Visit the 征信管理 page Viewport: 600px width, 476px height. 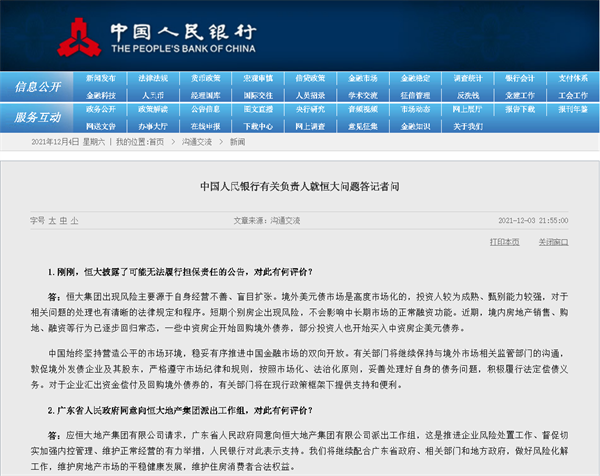pos(415,95)
